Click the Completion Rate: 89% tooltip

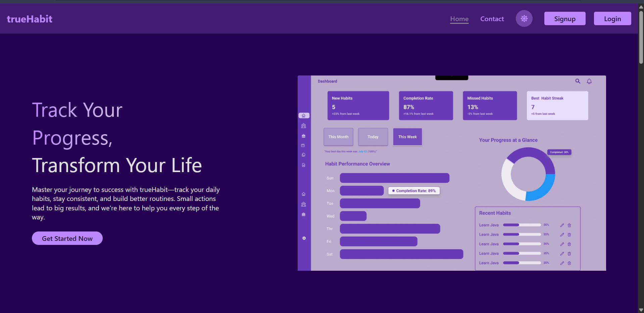[x=414, y=191]
